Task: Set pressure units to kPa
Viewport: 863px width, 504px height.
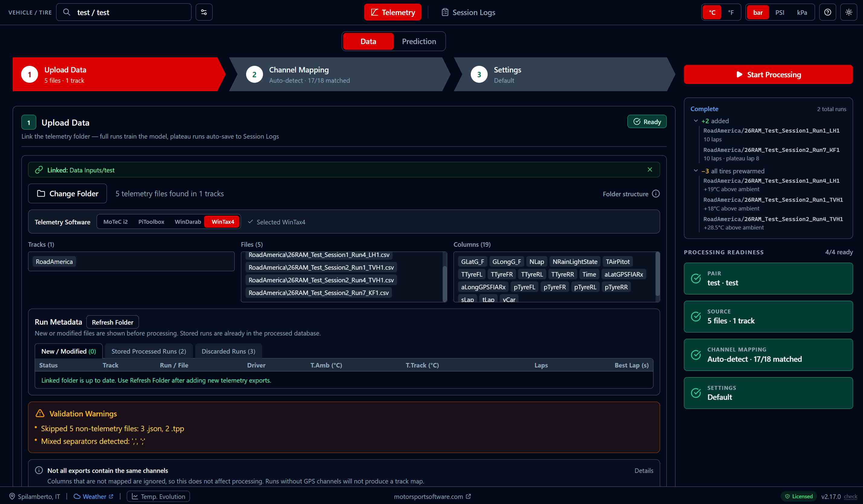Action: [802, 12]
